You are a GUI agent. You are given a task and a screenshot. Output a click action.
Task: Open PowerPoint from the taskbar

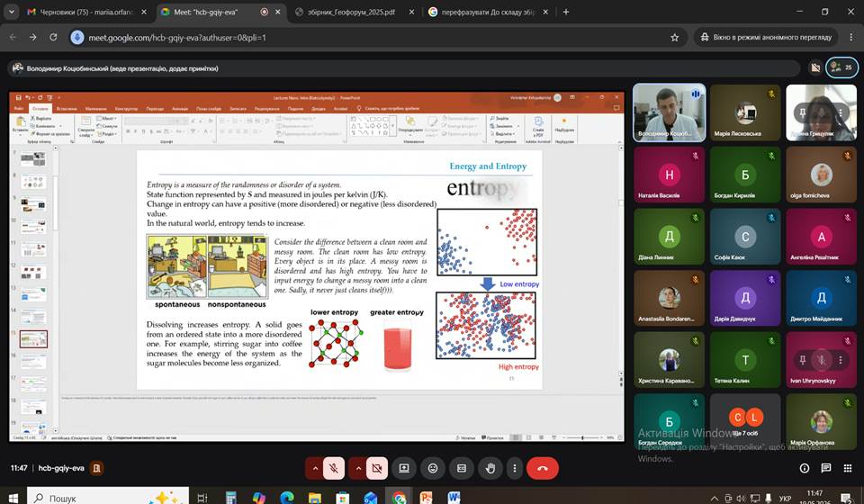coord(426,498)
